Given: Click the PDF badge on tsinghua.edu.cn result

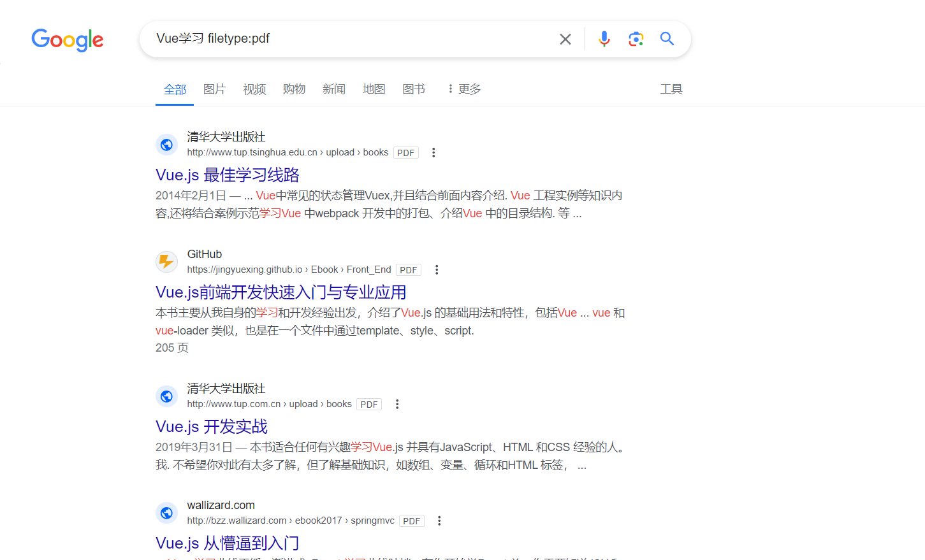Looking at the screenshot, I should point(406,153).
